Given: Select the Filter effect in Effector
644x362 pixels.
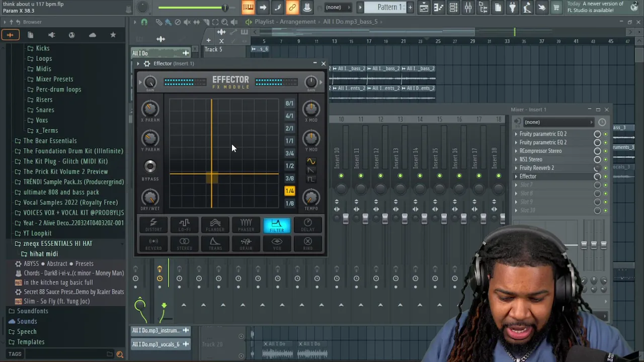Looking at the screenshot, I should click(277, 225).
